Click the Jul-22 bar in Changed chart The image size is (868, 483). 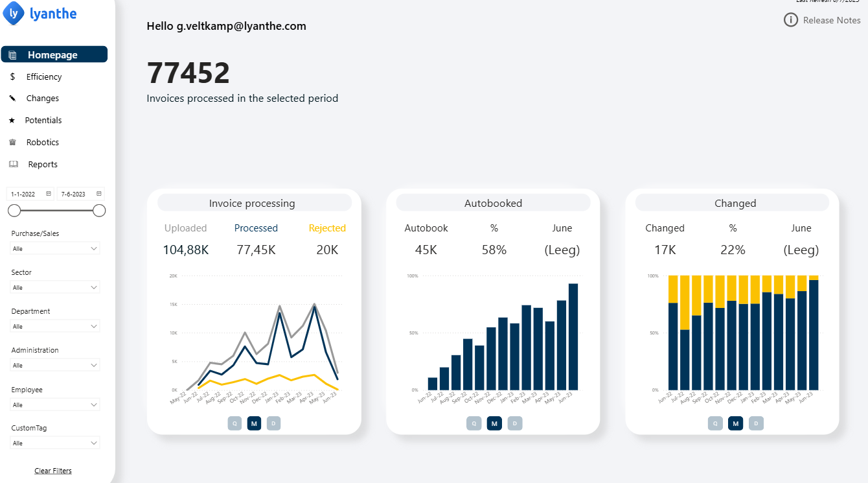click(x=685, y=360)
